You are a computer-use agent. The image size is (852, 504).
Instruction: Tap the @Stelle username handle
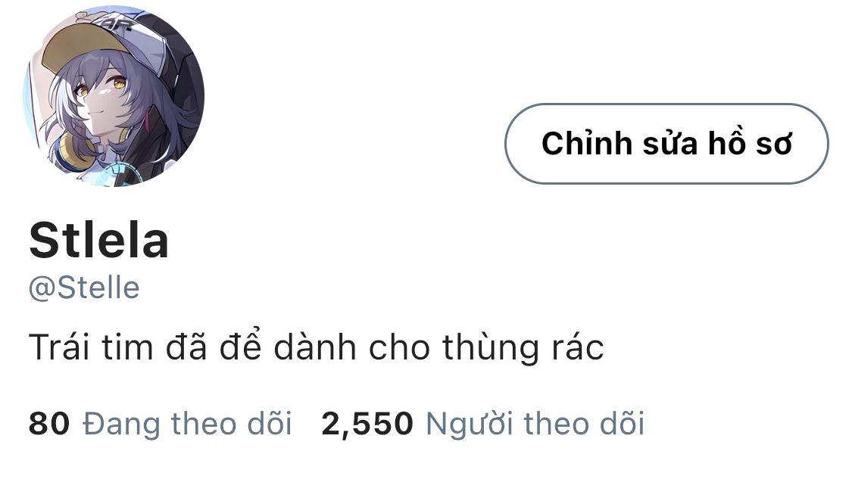[84, 288]
